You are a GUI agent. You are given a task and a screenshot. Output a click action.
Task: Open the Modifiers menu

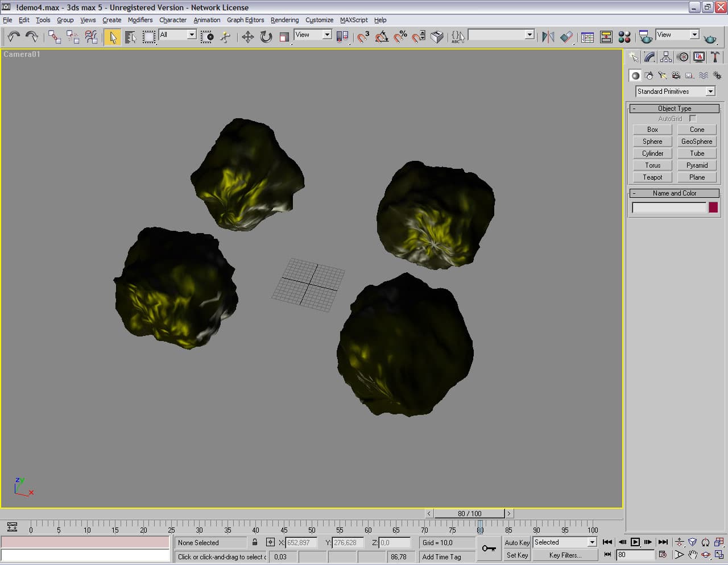[x=140, y=20]
